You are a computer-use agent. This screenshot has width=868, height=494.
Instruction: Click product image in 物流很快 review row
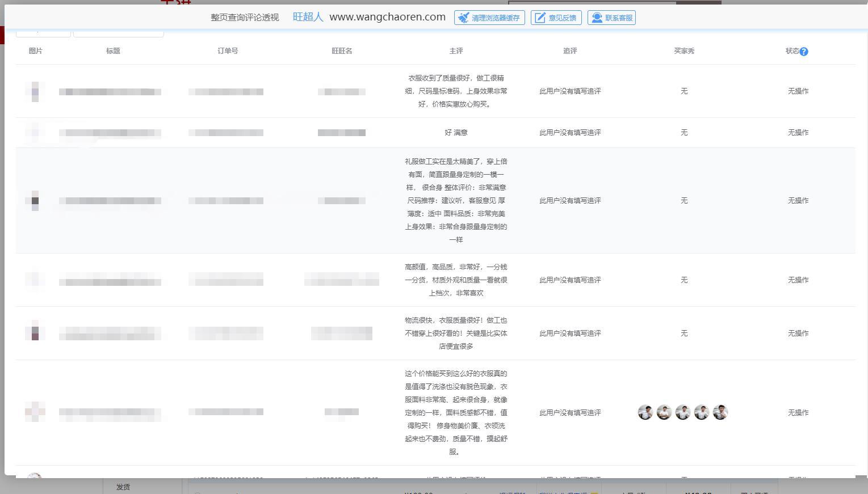click(35, 330)
